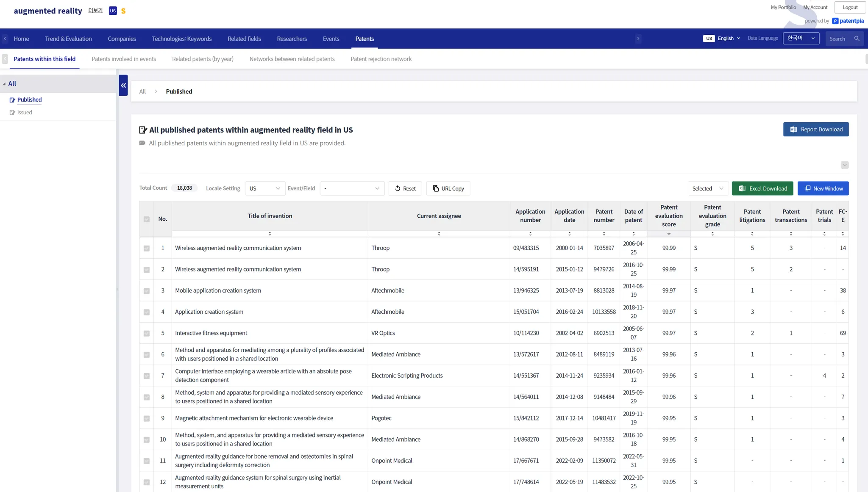This screenshot has width=868, height=492.
Task: Open the Researchers menu tab
Action: 292,39
